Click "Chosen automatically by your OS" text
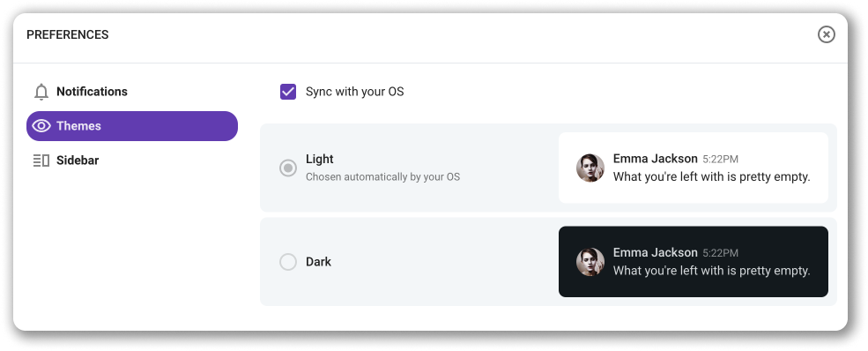The image size is (868, 351). pyautogui.click(x=383, y=177)
